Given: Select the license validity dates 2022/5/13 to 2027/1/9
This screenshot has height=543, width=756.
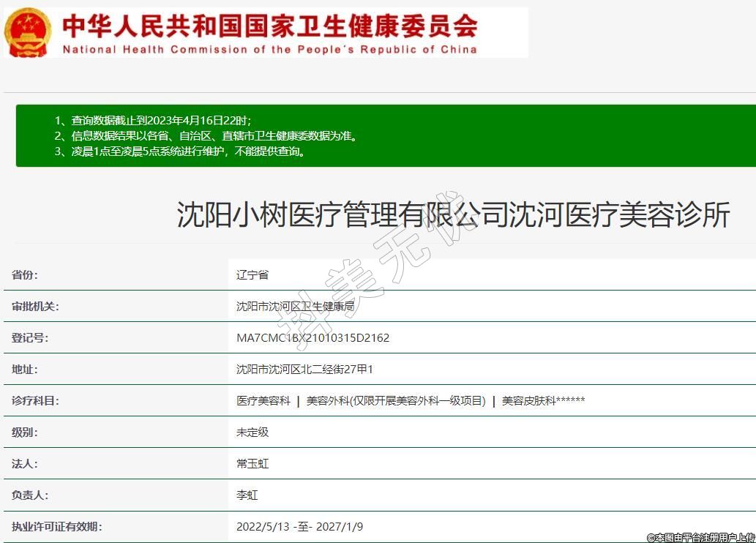Looking at the screenshot, I should [x=299, y=527].
